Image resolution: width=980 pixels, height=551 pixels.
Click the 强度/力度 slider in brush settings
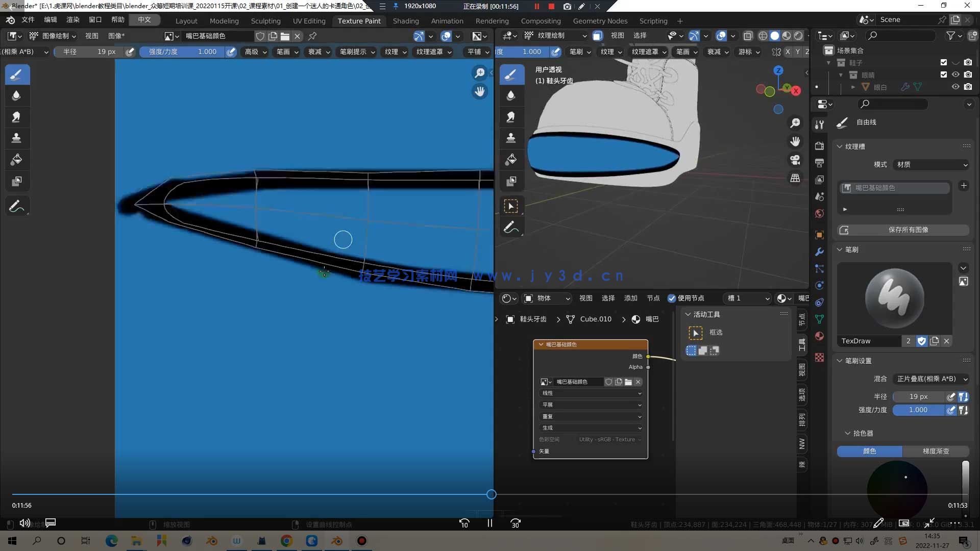pyautogui.click(x=918, y=410)
